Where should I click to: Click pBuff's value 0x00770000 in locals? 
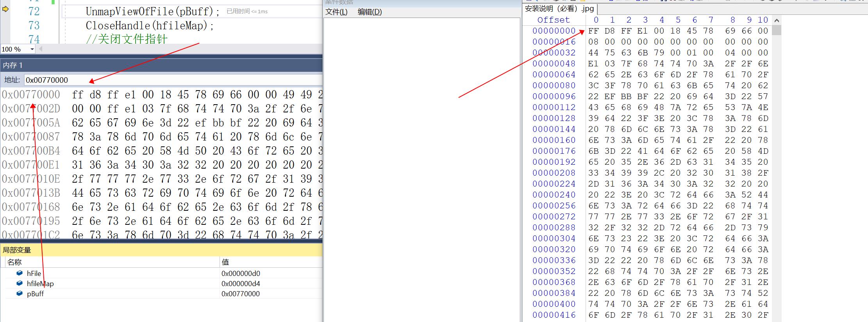coord(241,294)
